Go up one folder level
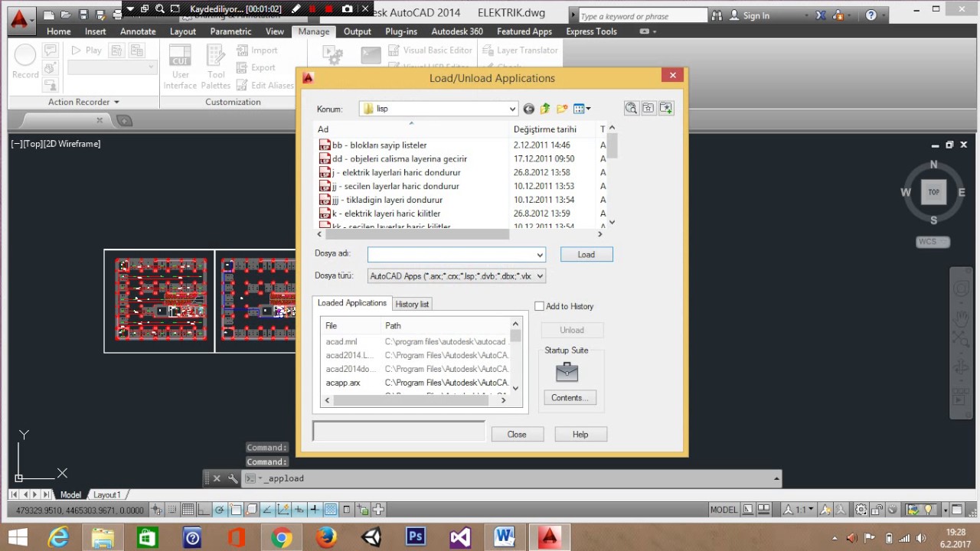Screen dimensions: 980x551 tap(545, 109)
